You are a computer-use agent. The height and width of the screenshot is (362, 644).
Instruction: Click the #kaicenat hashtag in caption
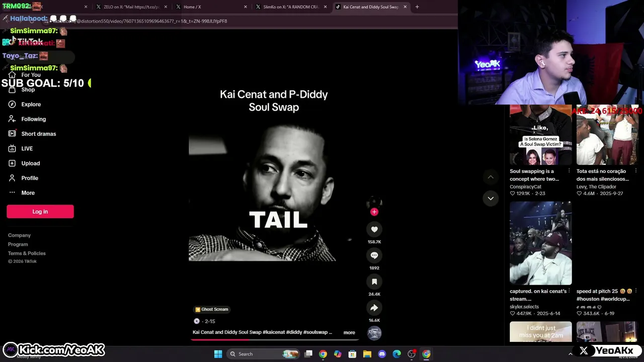[x=274, y=332]
